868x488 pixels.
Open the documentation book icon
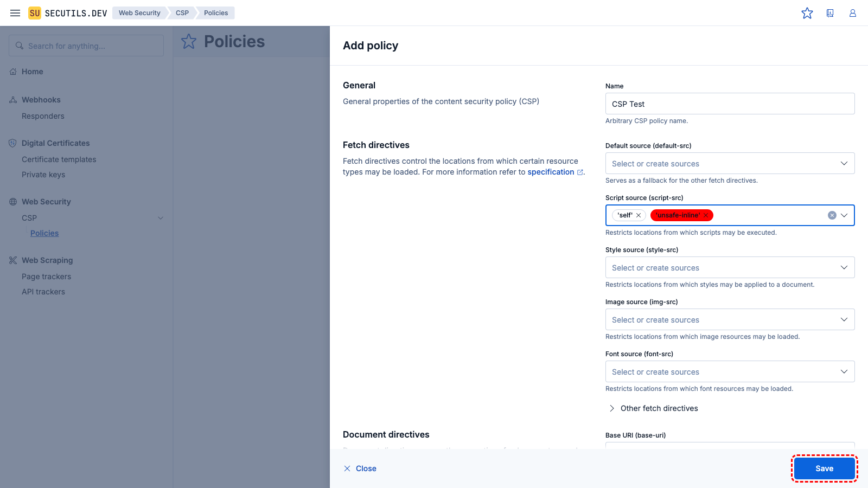830,13
